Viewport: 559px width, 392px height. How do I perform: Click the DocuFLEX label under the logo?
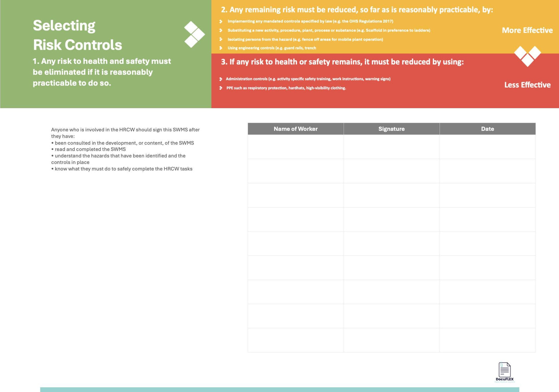coord(504,379)
